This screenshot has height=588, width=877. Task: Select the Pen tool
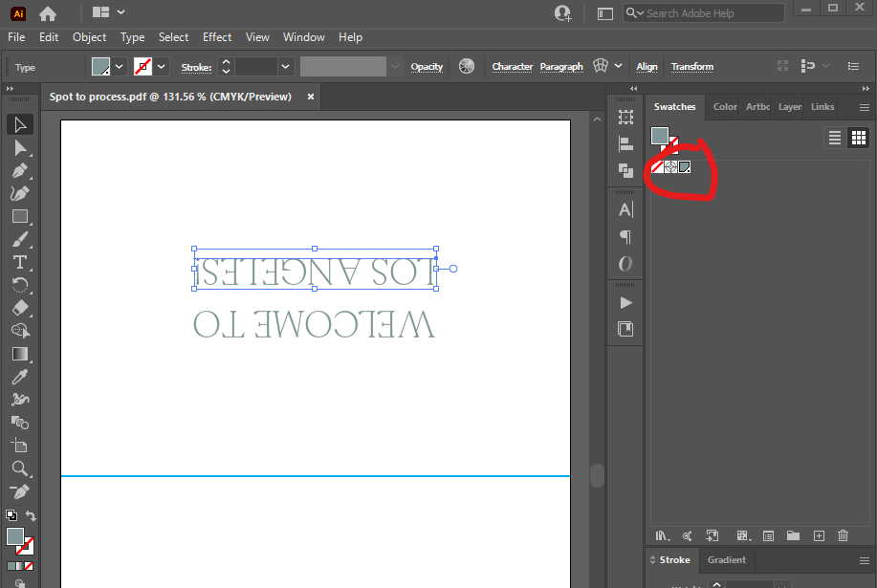click(x=19, y=170)
